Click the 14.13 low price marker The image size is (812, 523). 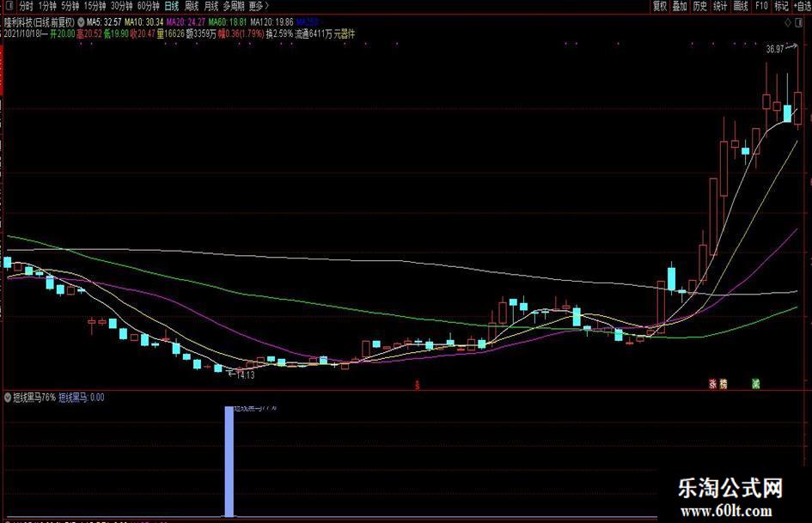point(245,375)
